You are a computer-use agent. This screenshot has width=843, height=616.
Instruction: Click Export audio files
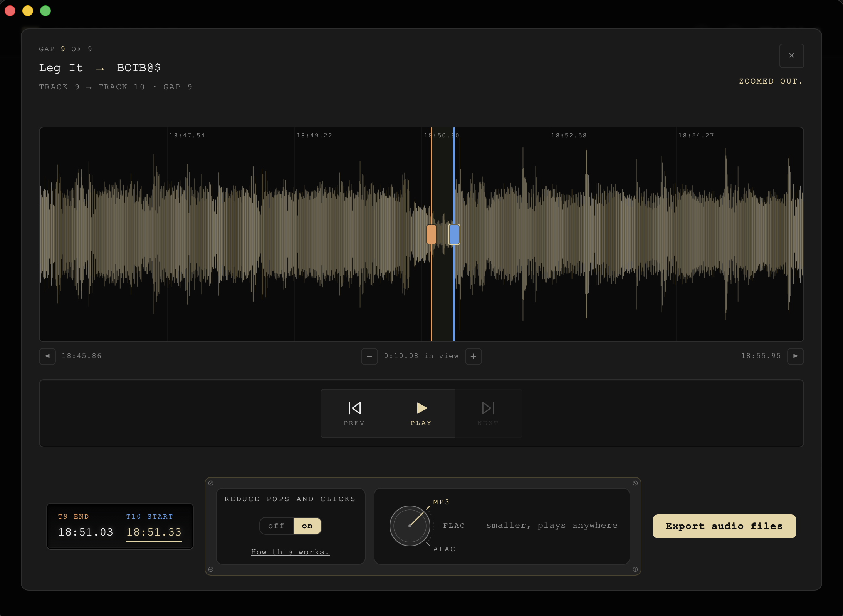click(724, 526)
